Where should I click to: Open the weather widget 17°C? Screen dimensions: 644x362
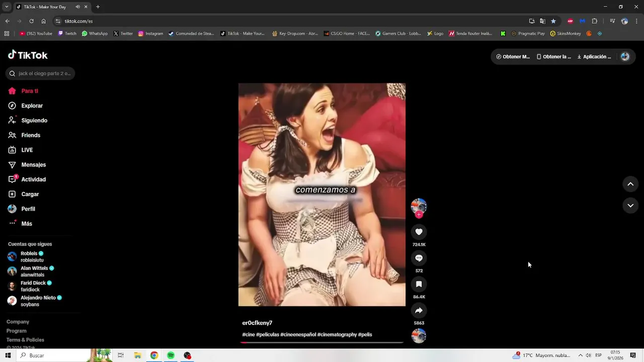pyautogui.click(x=541, y=355)
